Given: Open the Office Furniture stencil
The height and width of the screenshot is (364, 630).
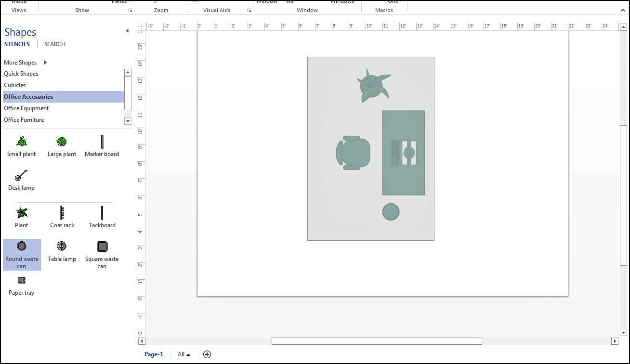Looking at the screenshot, I should pyautogui.click(x=63, y=120).
